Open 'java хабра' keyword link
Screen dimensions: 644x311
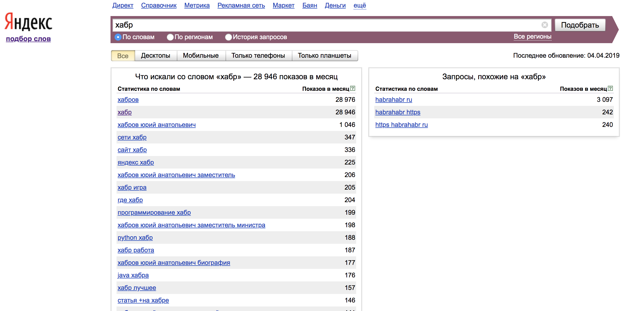(133, 275)
